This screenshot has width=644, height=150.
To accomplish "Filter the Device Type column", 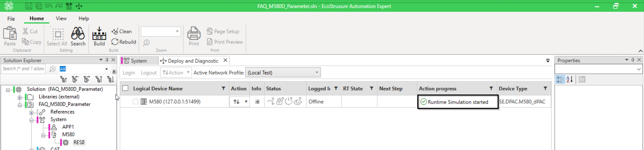I will coord(545,88).
